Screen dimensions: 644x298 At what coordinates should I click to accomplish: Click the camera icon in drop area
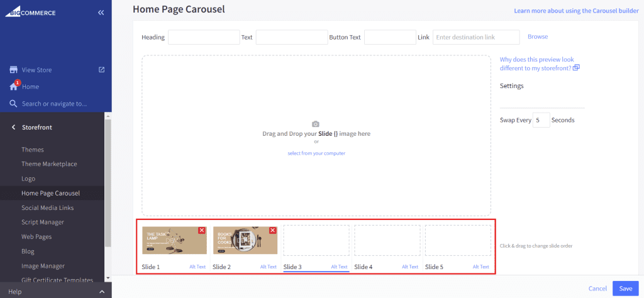[x=316, y=124]
